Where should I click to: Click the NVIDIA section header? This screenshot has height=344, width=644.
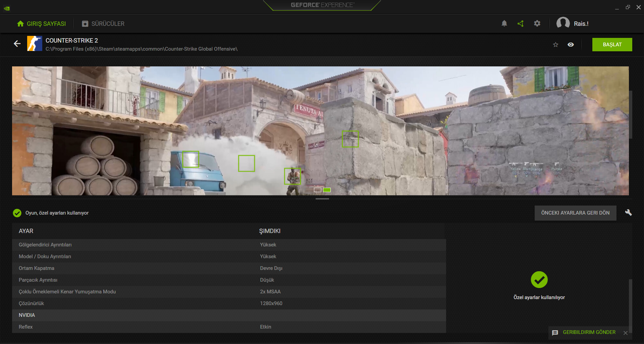click(x=229, y=315)
